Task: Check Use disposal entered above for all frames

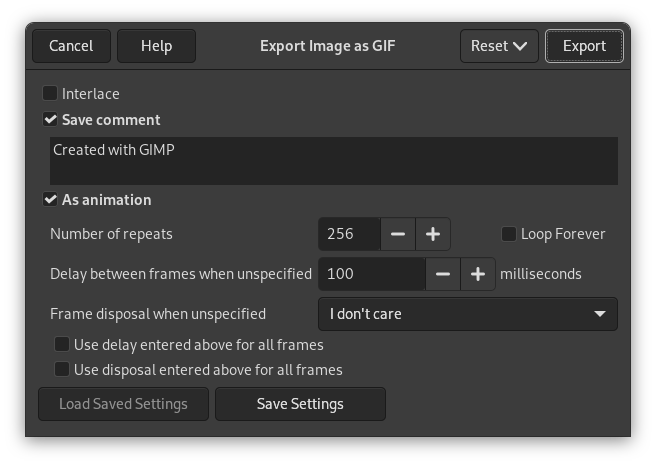Action: point(62,370)
